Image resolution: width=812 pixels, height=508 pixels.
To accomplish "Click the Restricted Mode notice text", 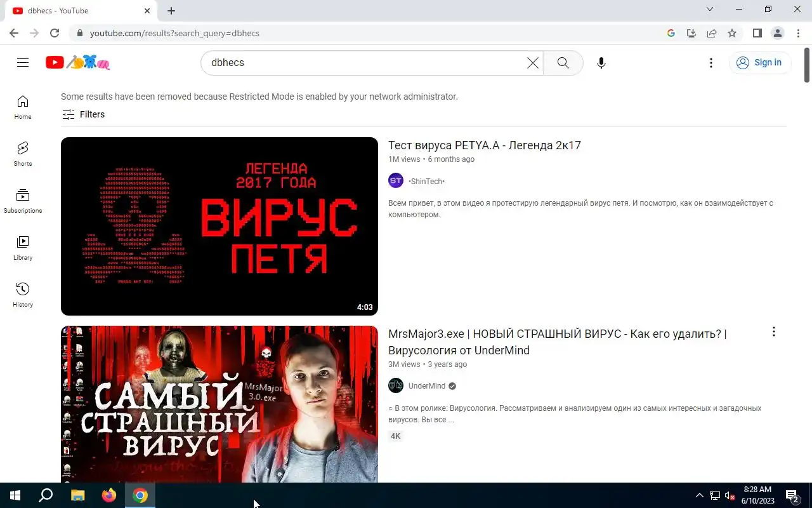I will [259, 97].
